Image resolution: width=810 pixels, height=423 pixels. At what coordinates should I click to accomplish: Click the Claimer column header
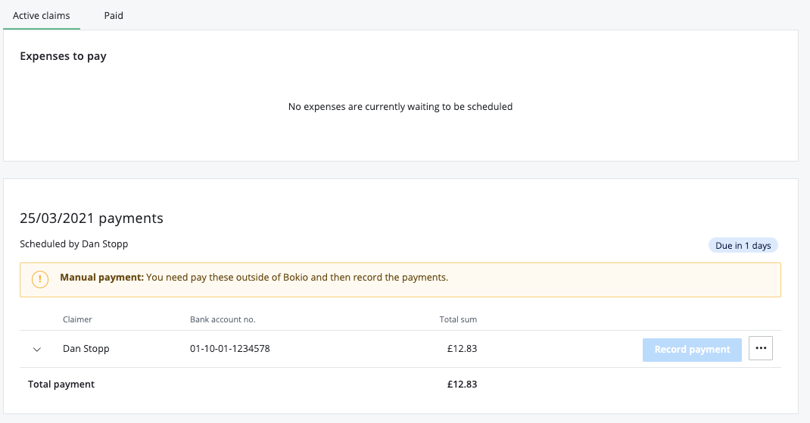tap(77, 320)
